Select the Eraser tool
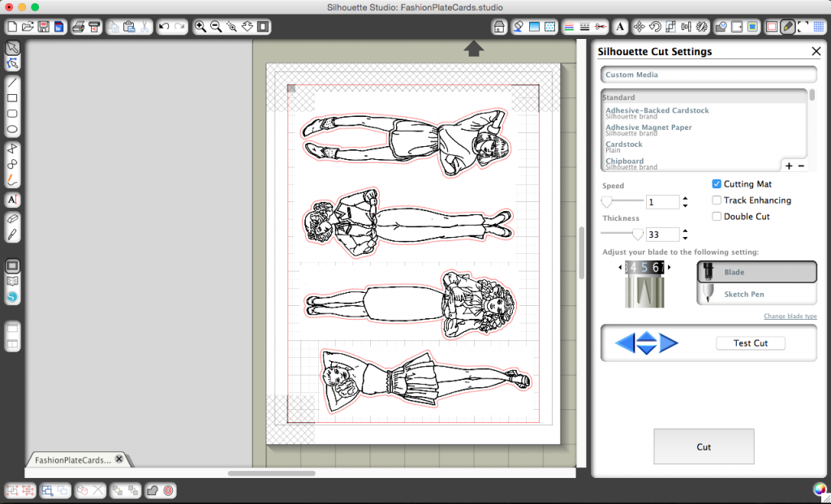Screen dimensions: 831x504 [12, 219]
